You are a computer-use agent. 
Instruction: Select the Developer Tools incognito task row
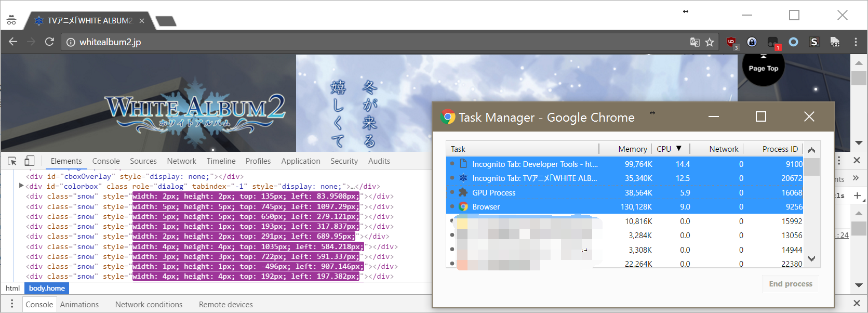point(625,164)
